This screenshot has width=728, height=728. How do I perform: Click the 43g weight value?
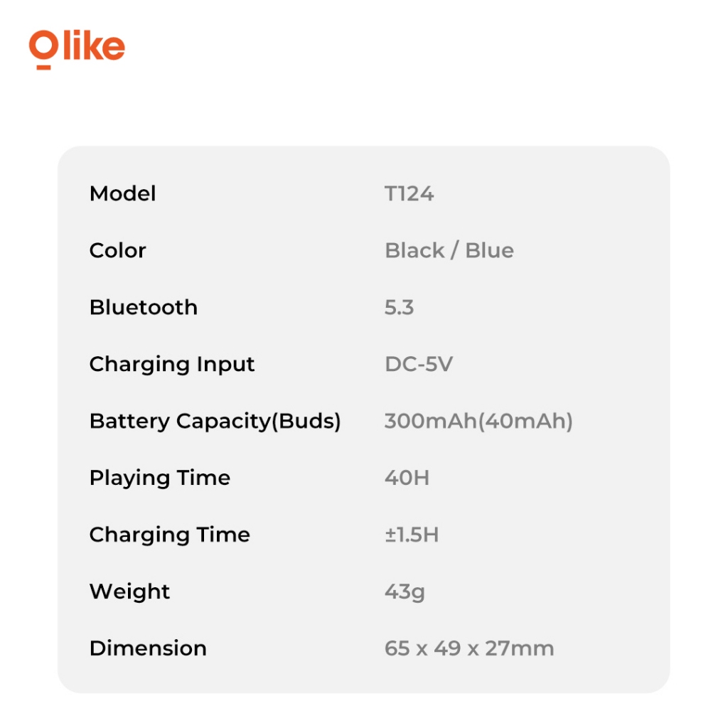405,591
